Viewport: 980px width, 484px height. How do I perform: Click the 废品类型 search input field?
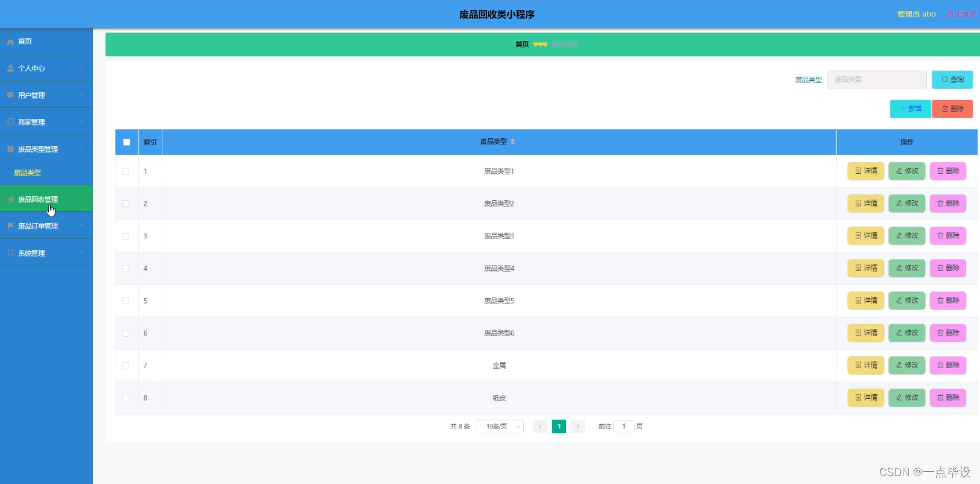tap(877, 80)
